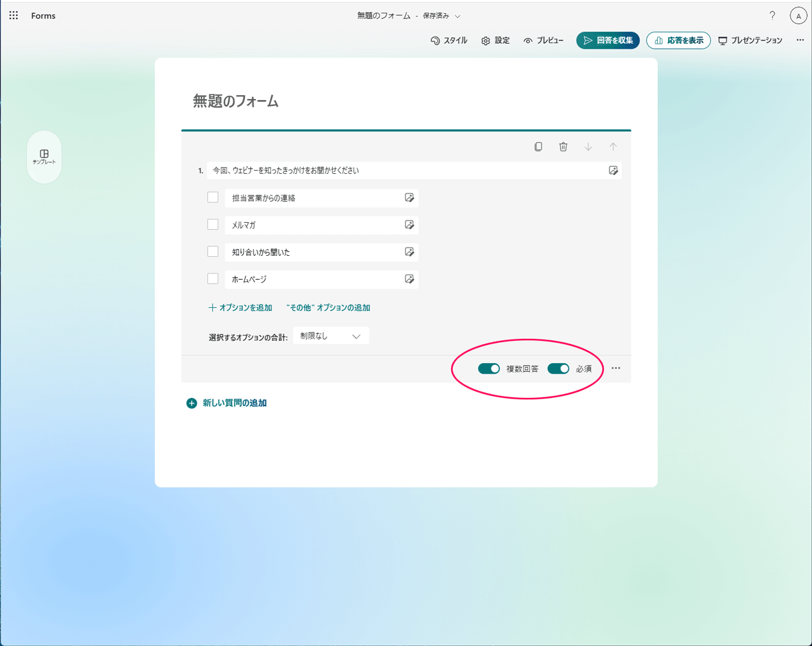The width and height of the screenshot is (812, 646).
Task: Open the 制限なし options-limit dropdown
Action: [x=331, y=335]
